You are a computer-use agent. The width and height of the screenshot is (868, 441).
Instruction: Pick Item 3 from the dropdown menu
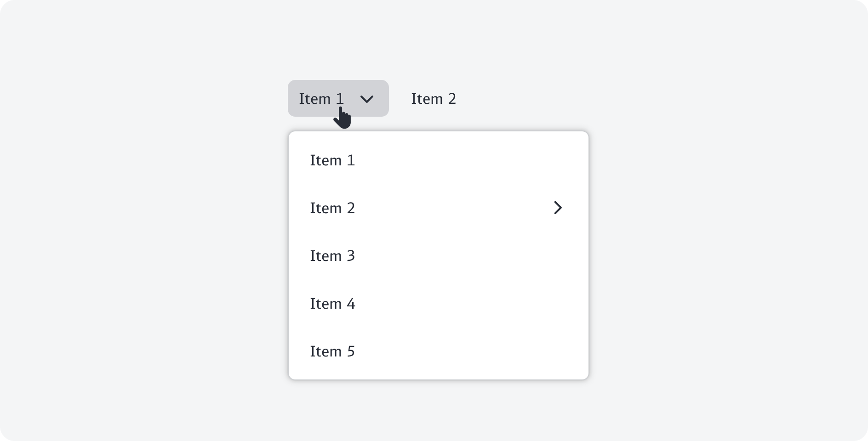point(332,256)
